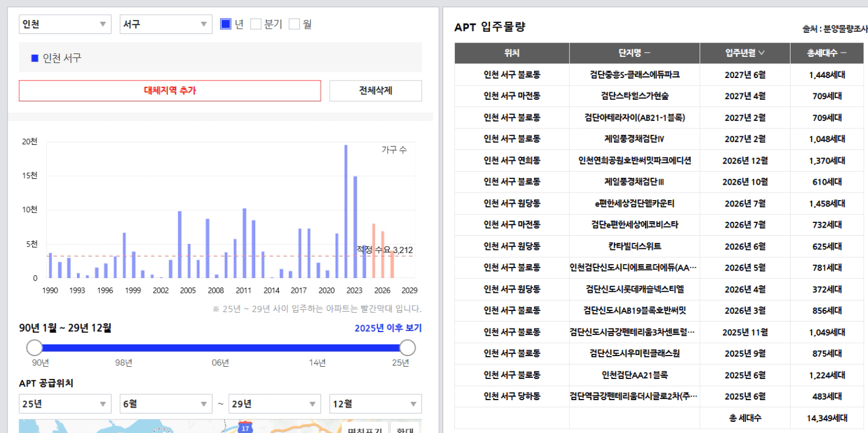Screen dimensions: 868x433
Task: Open the 서구 district dropdown
Action: point(166,24)
